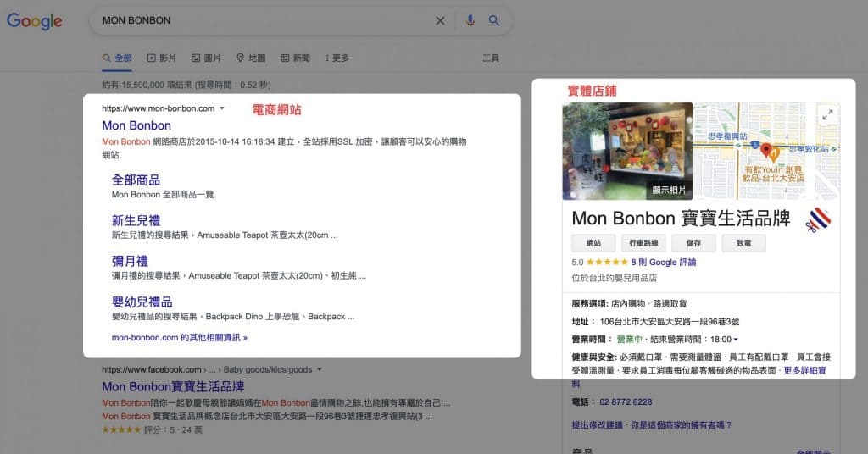Click the 儲存 save button

tap(693, 243)
